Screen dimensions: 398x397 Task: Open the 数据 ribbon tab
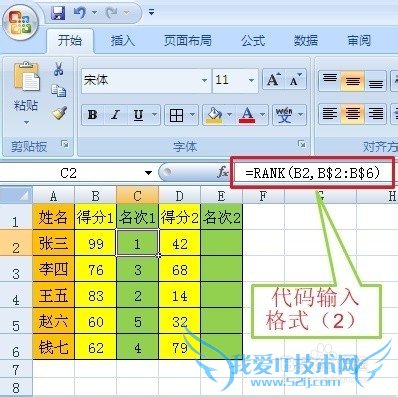click(x=306, y=41)
